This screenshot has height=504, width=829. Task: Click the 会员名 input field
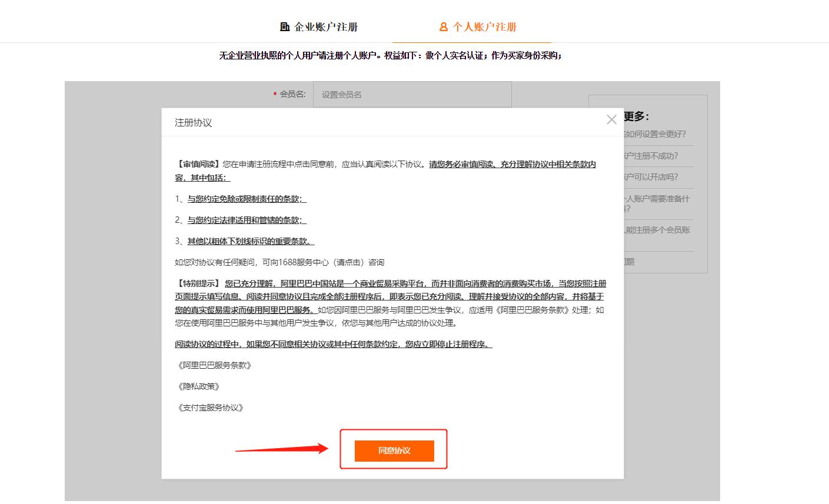coord(412,94)
